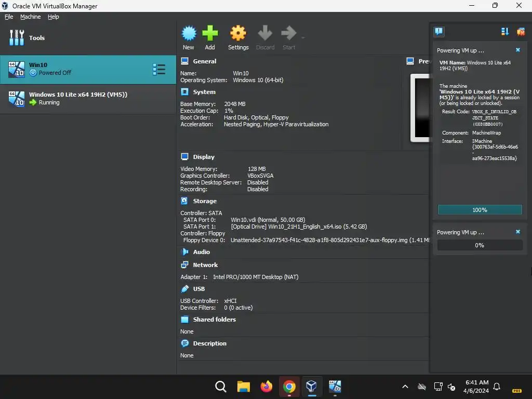The height and width of the screenshot is (399, 532).
Task: Add an existing virtual machine
Action: (x=210, y=37)
